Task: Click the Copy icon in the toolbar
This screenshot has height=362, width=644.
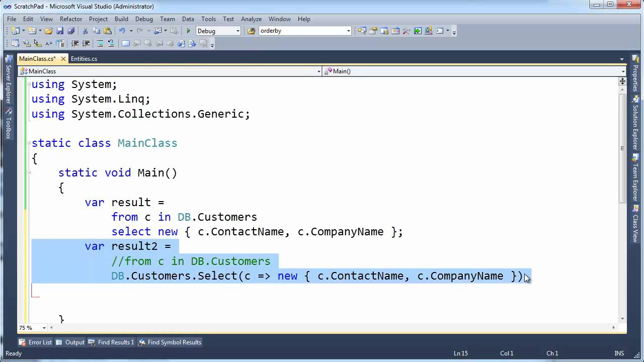Action: tap(97, 31)
